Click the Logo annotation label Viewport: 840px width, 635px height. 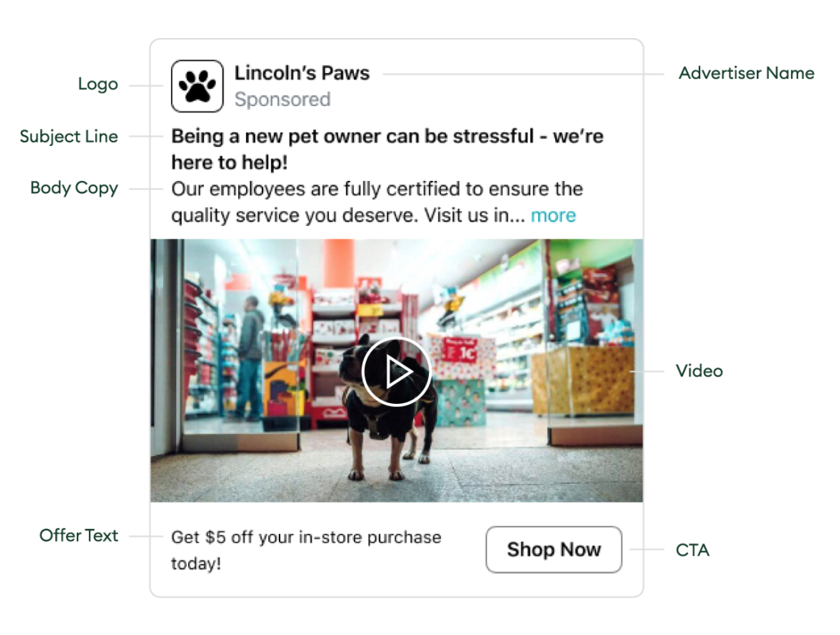pyautogui.click(x=98, y=84)
